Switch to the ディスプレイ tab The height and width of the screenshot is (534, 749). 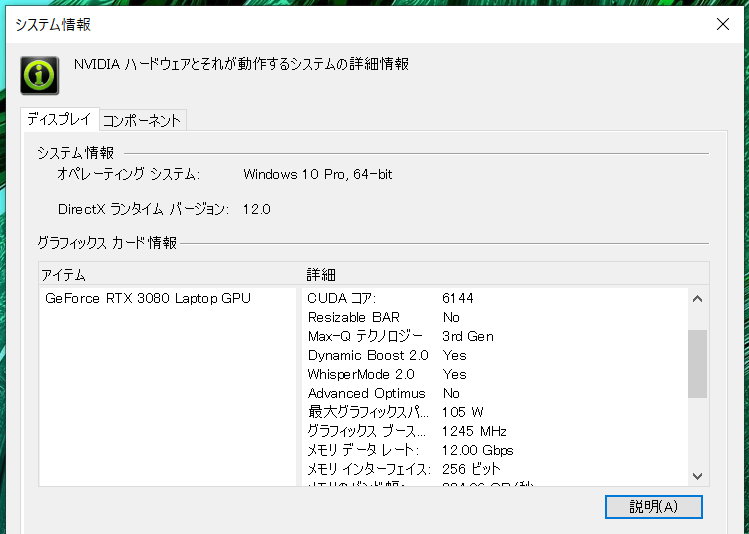59,119
